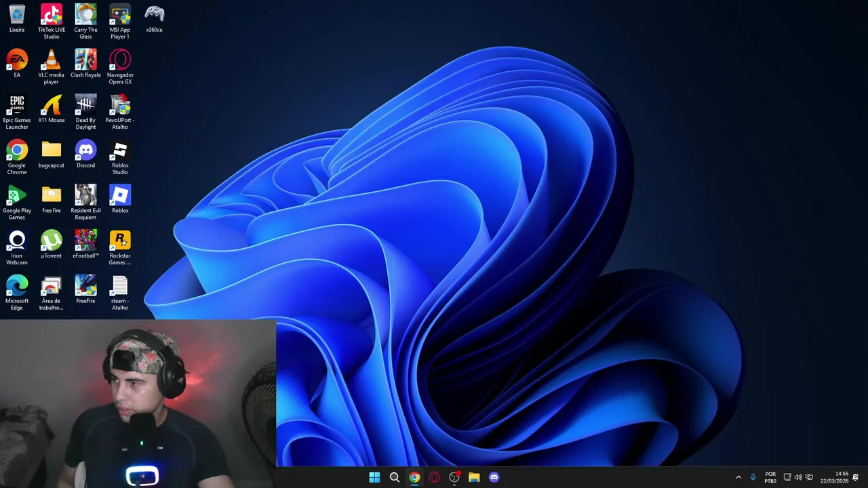Open File Explorer from the taskbar
The height and width of the screenshot is (488, 868).
pyautogui.click(x=474, y=477)
